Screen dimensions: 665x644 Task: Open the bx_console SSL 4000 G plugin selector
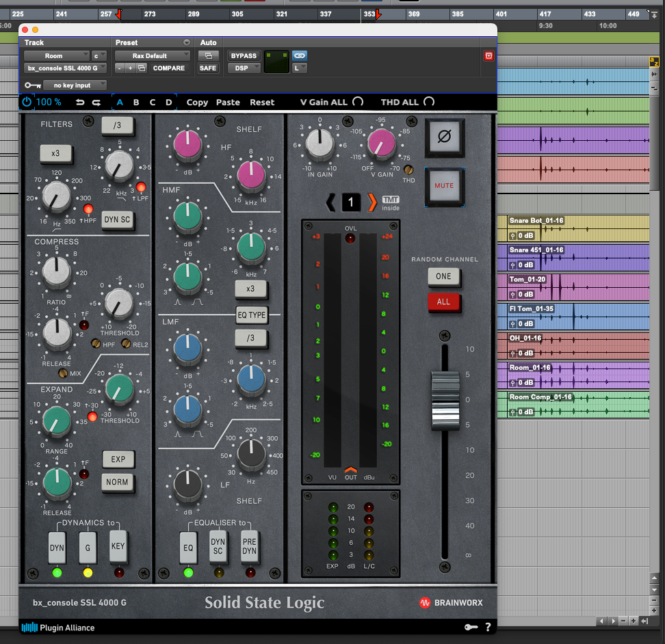pos(65,68)
